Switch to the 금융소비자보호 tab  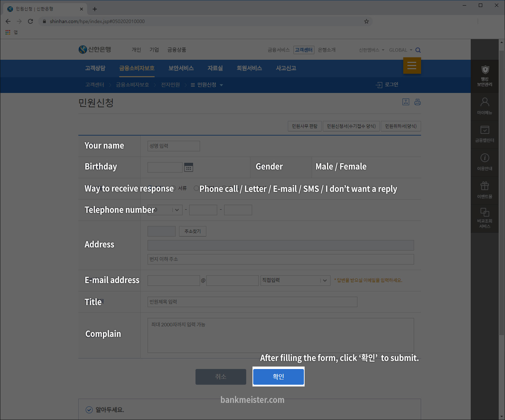pyautogui.click(x=137, y=68)
